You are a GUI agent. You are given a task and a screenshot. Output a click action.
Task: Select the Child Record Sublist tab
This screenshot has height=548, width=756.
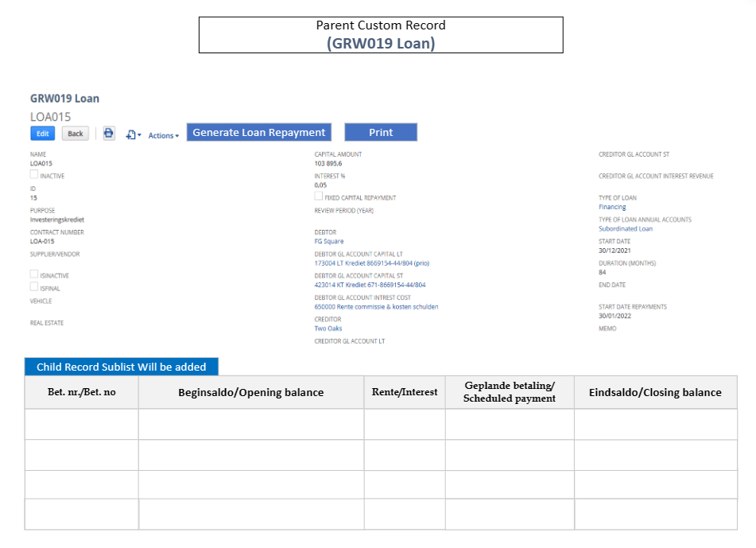tap(122, 367)
